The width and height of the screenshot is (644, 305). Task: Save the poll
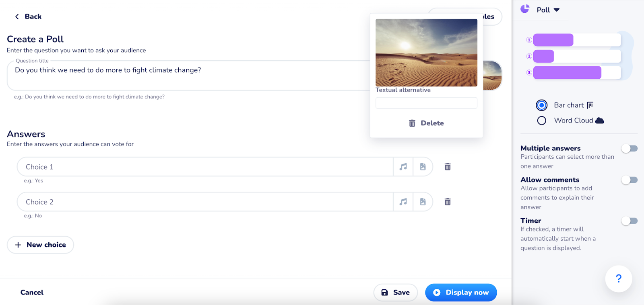395,293
